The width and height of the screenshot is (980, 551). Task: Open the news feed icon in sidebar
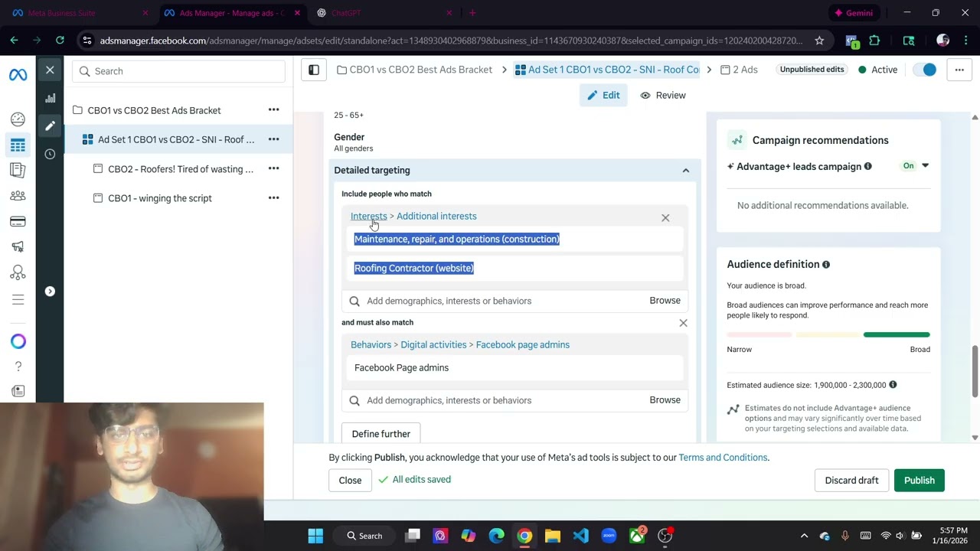point(18,391)
